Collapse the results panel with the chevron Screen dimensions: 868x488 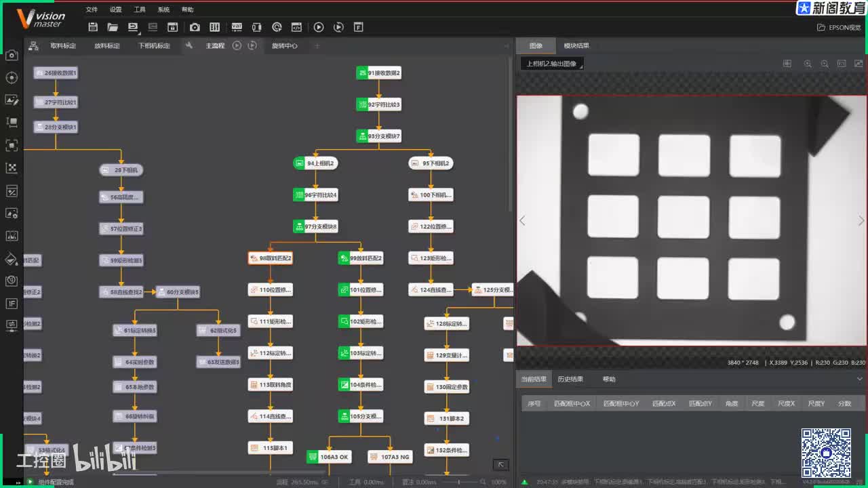(x=860, y=379)
